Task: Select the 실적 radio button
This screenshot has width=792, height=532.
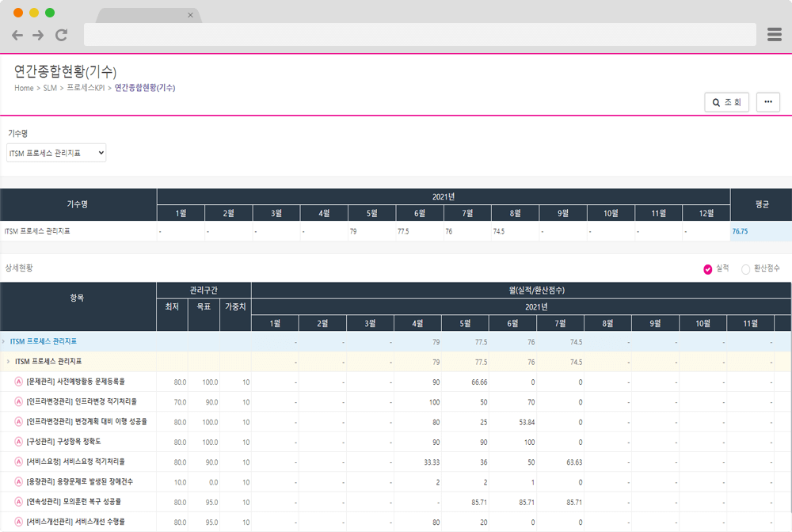Action: [708, 269]
